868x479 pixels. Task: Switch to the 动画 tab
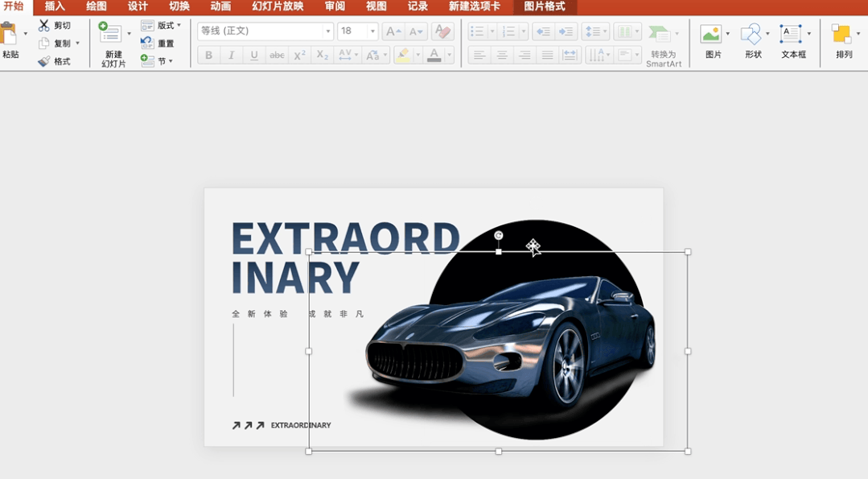tap(220, 6)
